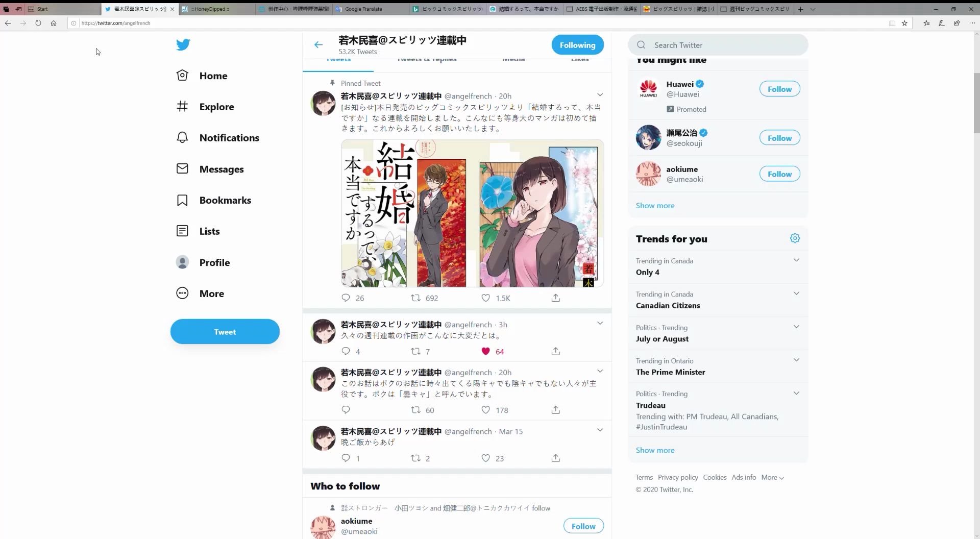Viewport: 980px width, 539px height.
Task: Expand options for Trudeau trend
Action: (796, 393)
